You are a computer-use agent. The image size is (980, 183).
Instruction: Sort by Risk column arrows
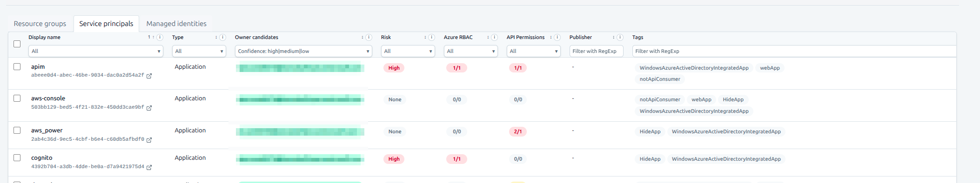(x=425, y=37)
